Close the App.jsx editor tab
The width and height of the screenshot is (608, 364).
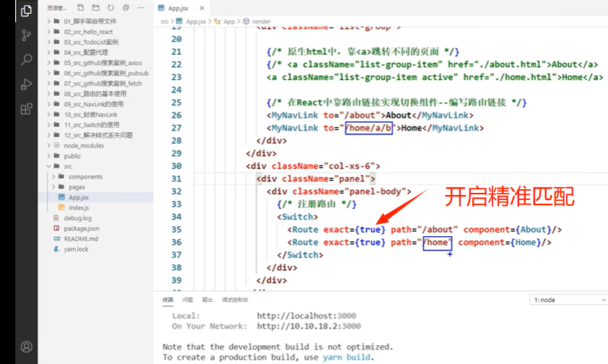point(201,8)
